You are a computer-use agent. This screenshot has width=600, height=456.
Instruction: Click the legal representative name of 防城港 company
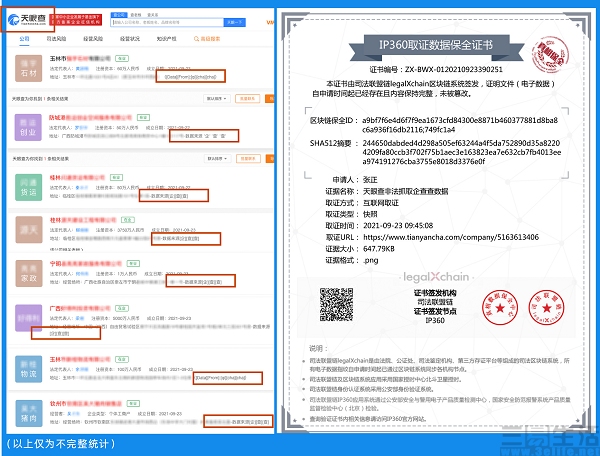(x=81, y=127)
